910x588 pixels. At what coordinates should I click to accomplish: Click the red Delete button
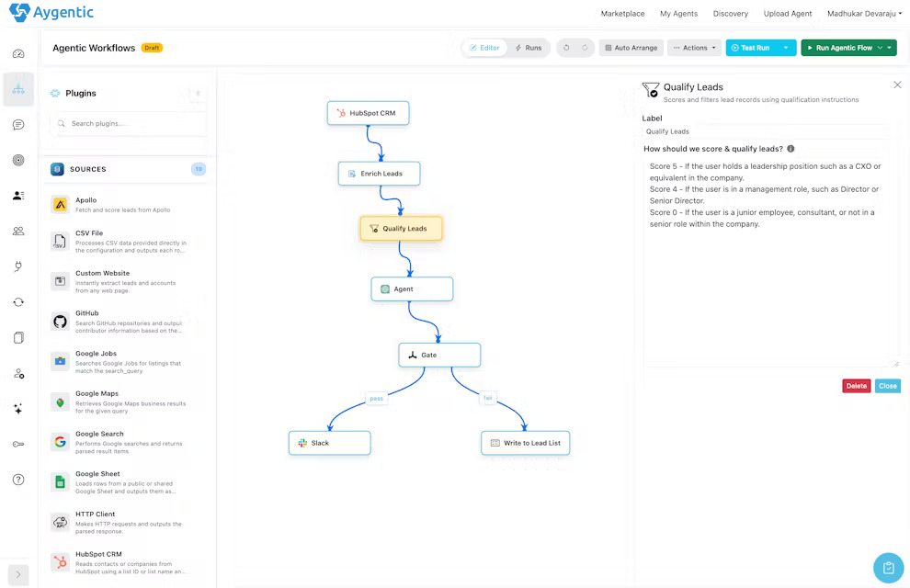click(x=856, y=386)
